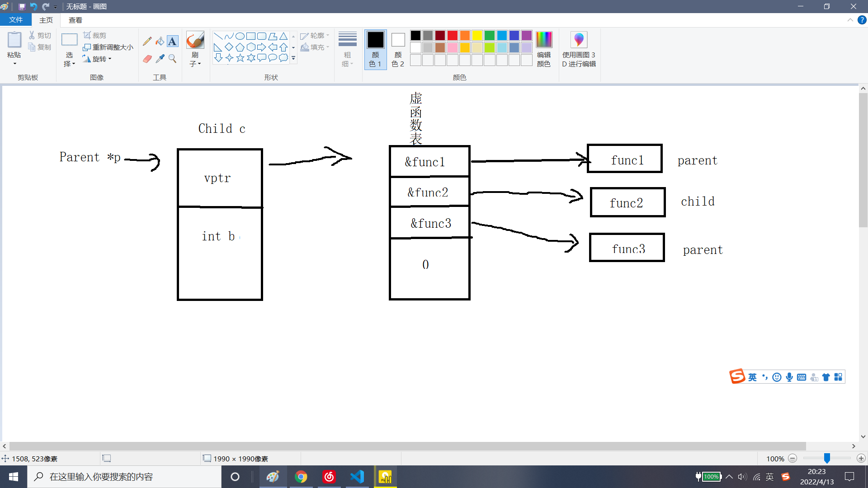Select the Fill with color bucket tool
The width and height of the screenshot is (868, 488).
pos(160,42)
